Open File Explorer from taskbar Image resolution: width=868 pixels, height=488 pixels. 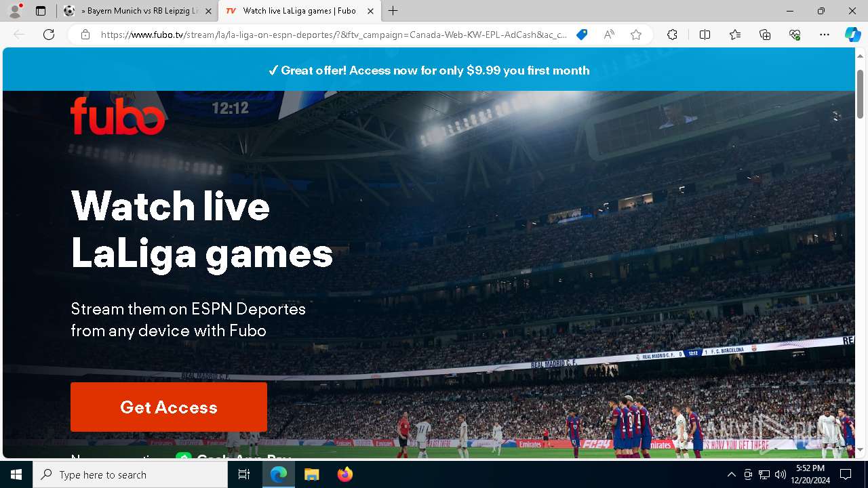[x=311, y=474]
